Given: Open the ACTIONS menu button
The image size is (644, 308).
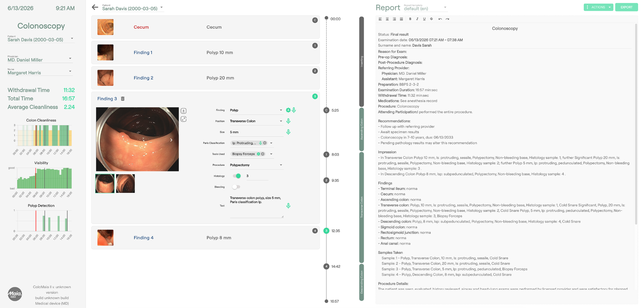Looking at the screenshot, I should point(599,7).
